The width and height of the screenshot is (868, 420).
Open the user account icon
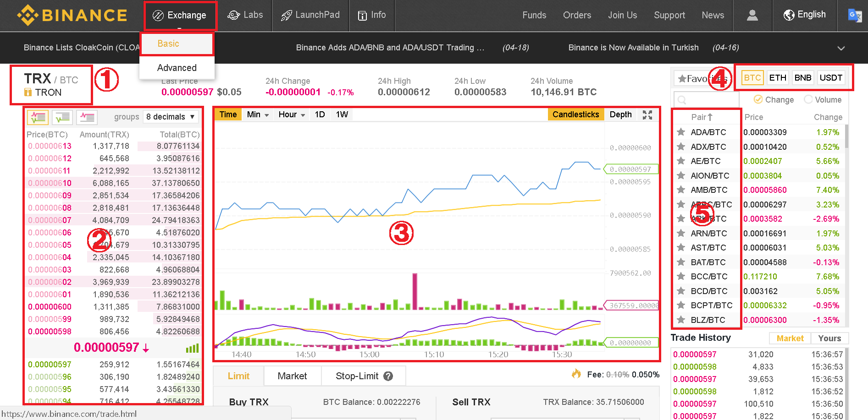click(752, 15)
